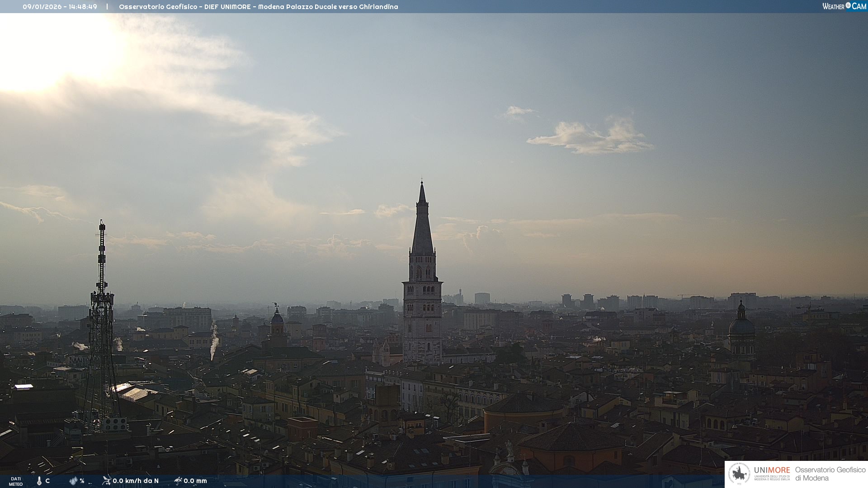Screen dimensions: 868x488
Task: Click the WeatherCam camera lens icon
Action: (x=848, y=5)
